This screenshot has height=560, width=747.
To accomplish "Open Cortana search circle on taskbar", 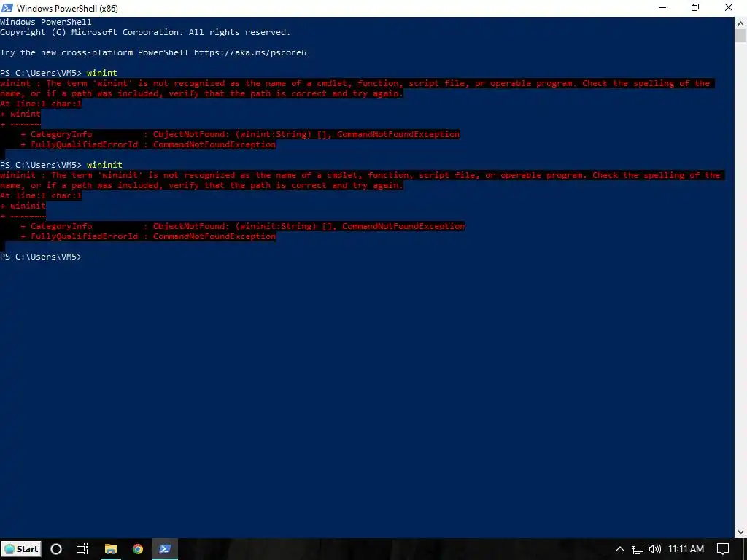I will pyautogui.click(x=55, y=549).
